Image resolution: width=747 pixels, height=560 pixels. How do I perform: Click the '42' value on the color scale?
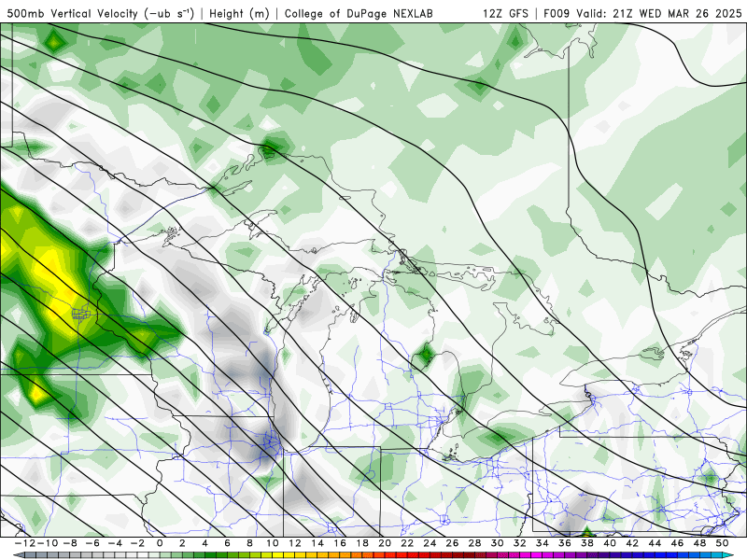tap(632, 543)
